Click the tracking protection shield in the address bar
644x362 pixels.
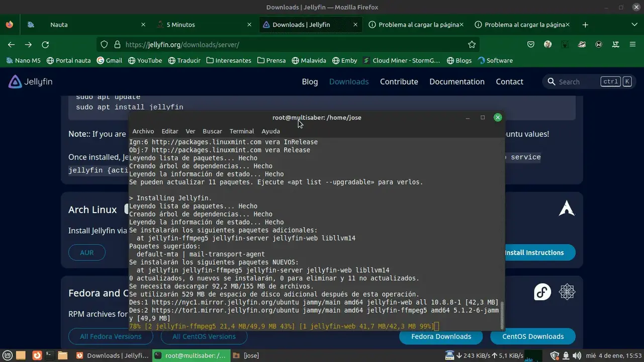pos(104,44)
